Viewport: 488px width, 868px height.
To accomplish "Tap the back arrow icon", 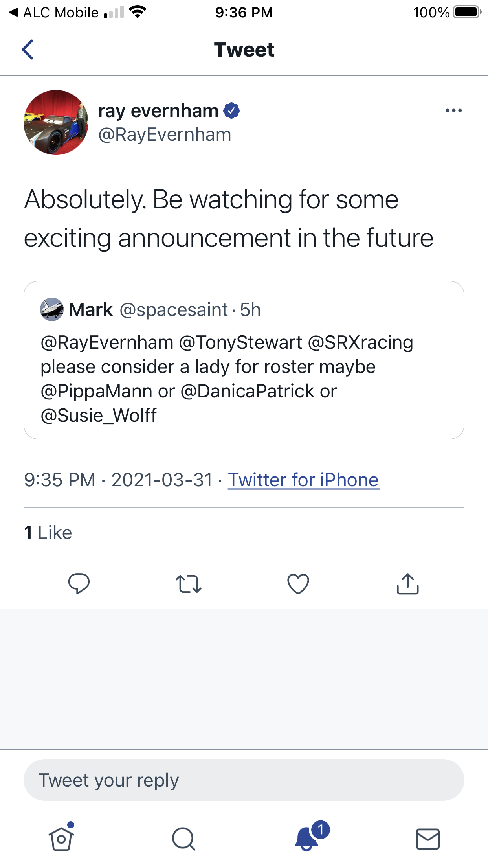I will pyautogui.click(x=28, y=50).
